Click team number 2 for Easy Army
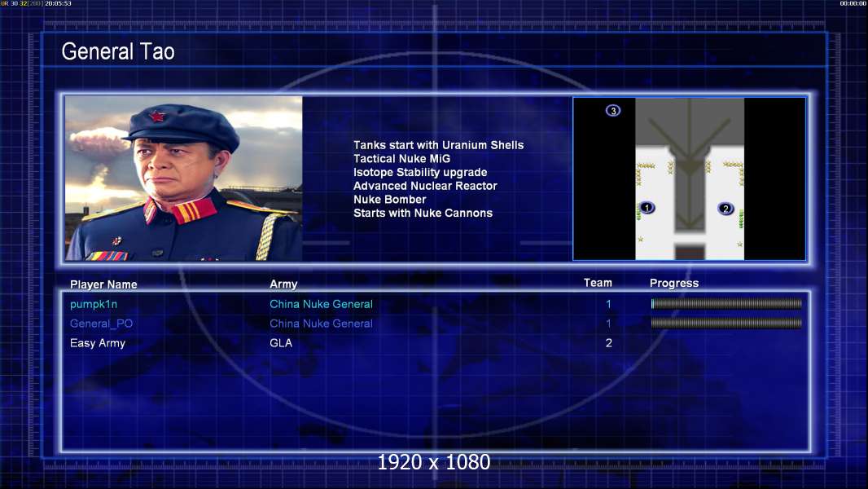 pyautogui.click(x=608, y=343)
